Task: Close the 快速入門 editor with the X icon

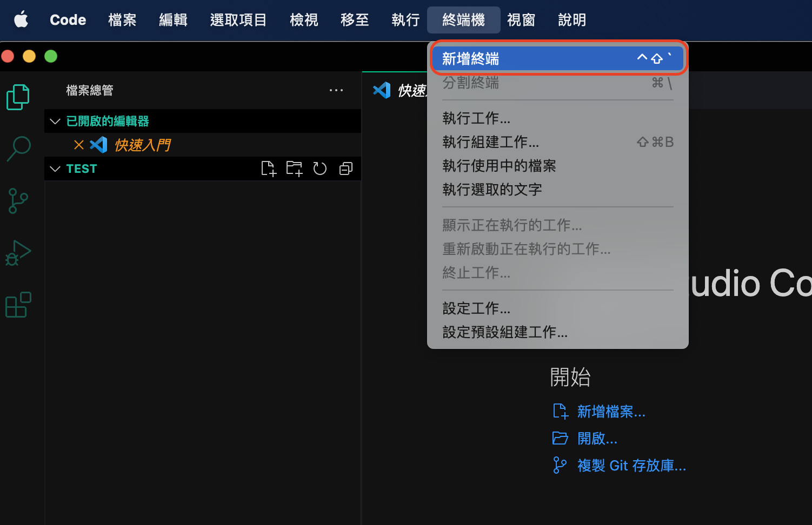Action: coord(79,145)
